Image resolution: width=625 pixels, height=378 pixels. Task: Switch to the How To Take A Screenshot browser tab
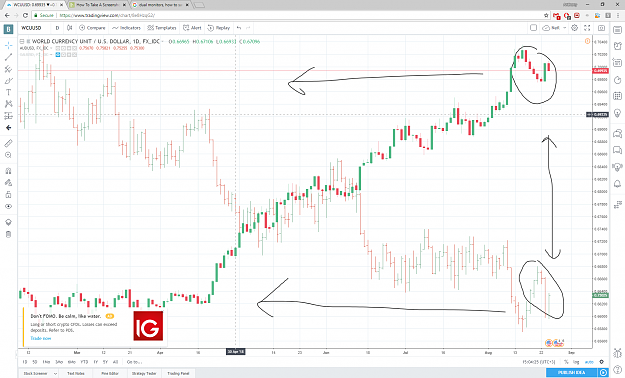tap(97, 5)
